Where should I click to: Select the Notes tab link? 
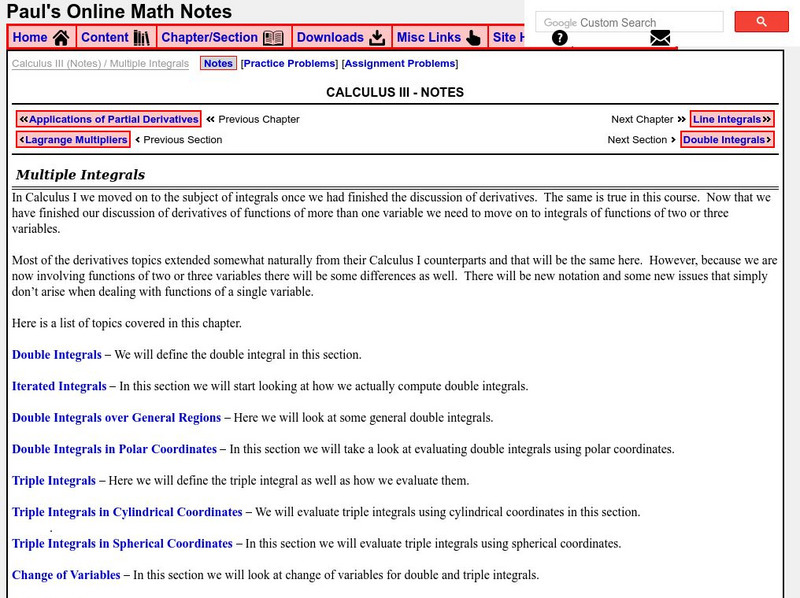(218, 63)
